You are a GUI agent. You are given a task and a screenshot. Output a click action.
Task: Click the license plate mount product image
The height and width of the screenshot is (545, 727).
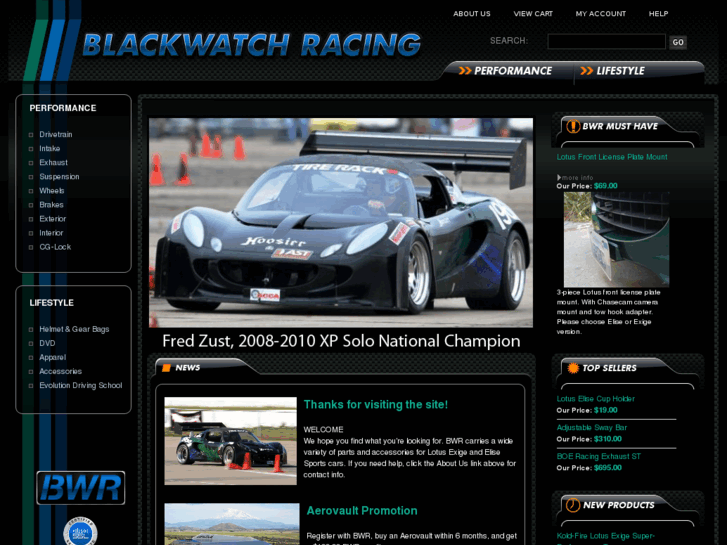click(x=617, y=239)
